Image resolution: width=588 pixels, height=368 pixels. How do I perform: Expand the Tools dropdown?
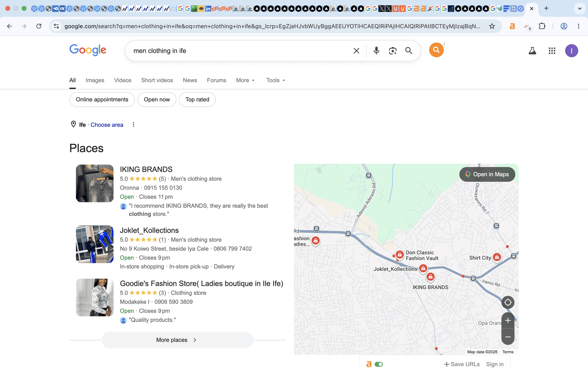[x=276, y=80]
